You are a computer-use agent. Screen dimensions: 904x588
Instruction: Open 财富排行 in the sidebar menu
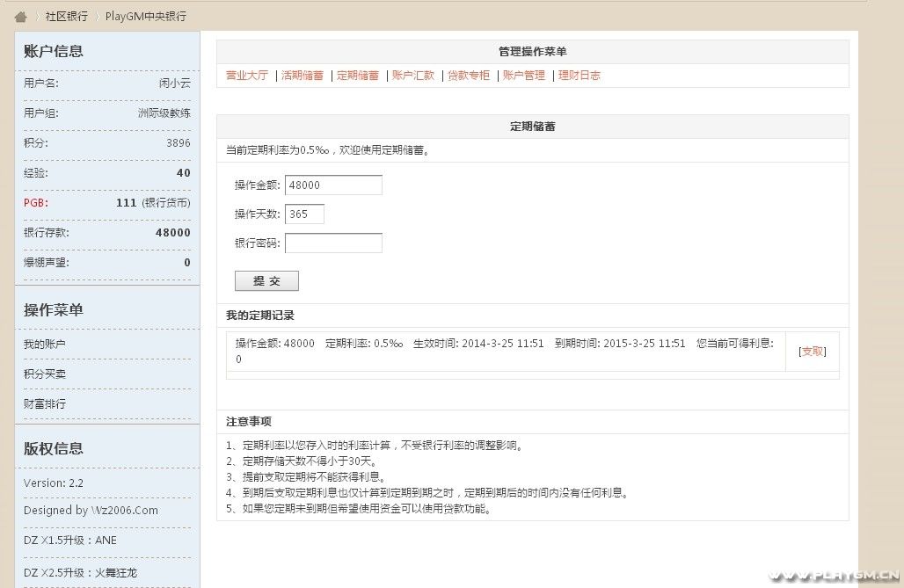tap(45, 404)
